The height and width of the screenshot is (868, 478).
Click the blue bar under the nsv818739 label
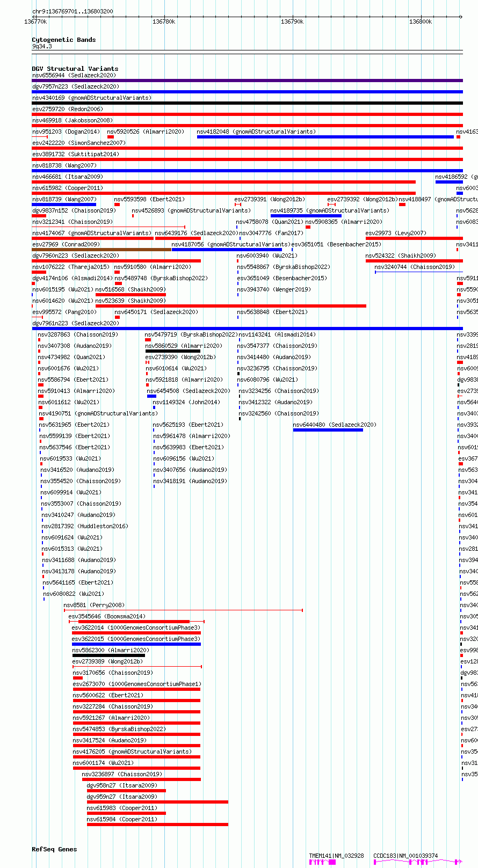click(x=64, y=205)
